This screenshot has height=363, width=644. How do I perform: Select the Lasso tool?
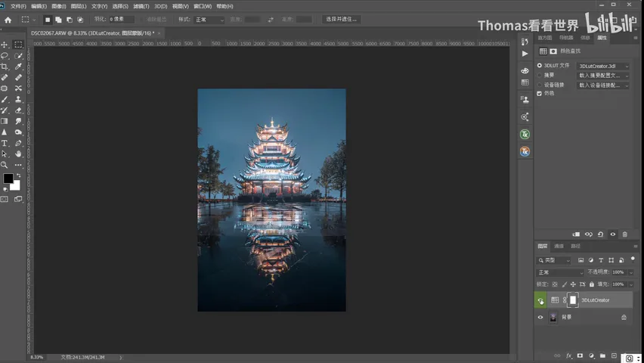[5, 55]
